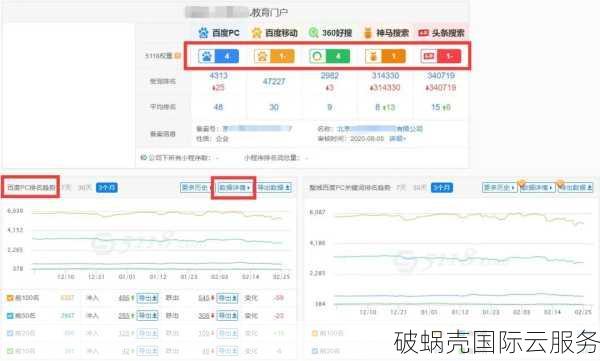This screenshot has height=361, width=600.
Task: Export 冲入 keywords for 前50名 row
Action: (147, 316)
